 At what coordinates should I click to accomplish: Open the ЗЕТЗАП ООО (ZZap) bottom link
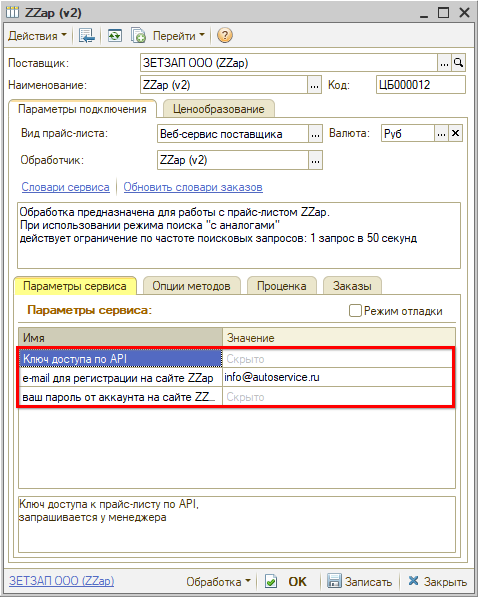tap(62, 581)
